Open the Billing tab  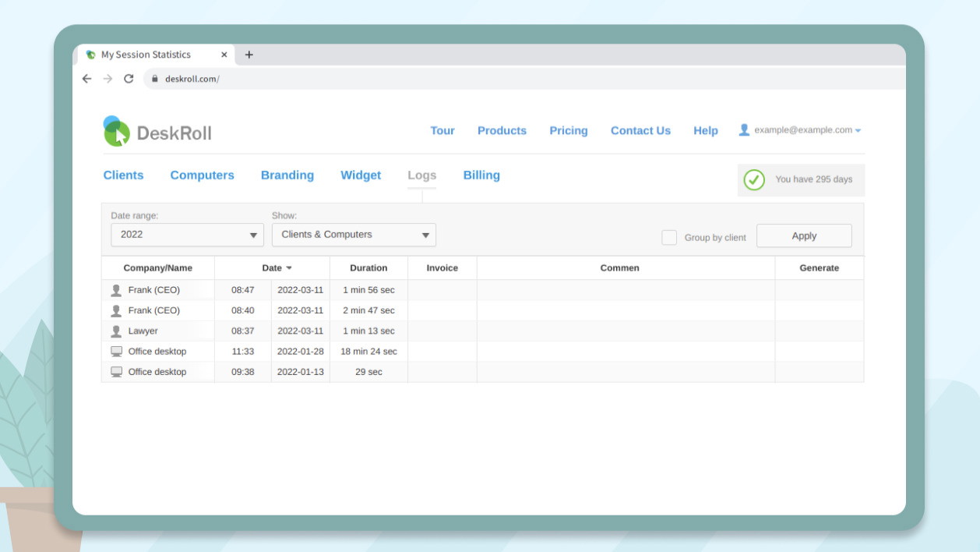(x=481, y=175)
